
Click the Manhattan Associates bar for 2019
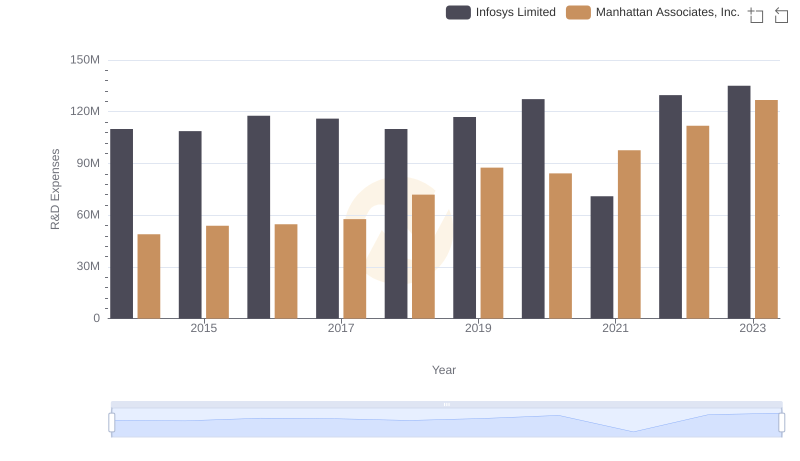(492, 243)
